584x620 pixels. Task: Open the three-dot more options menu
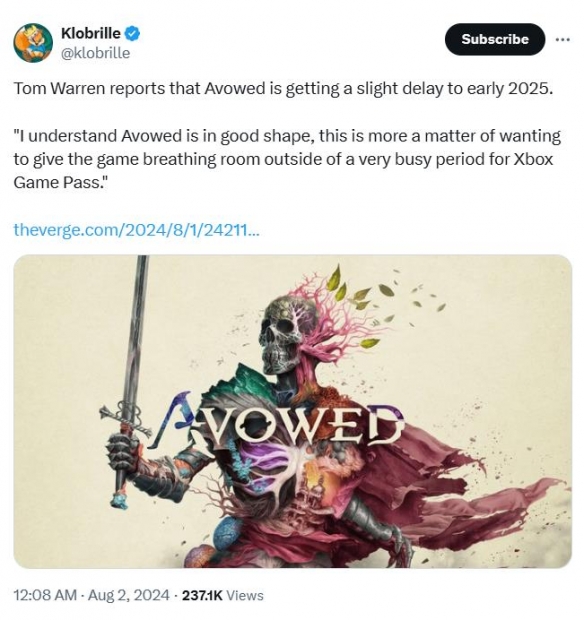[563, 39]
